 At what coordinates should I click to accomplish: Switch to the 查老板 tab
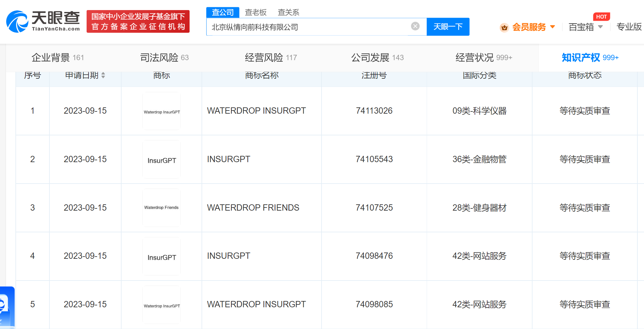[256, 12]
